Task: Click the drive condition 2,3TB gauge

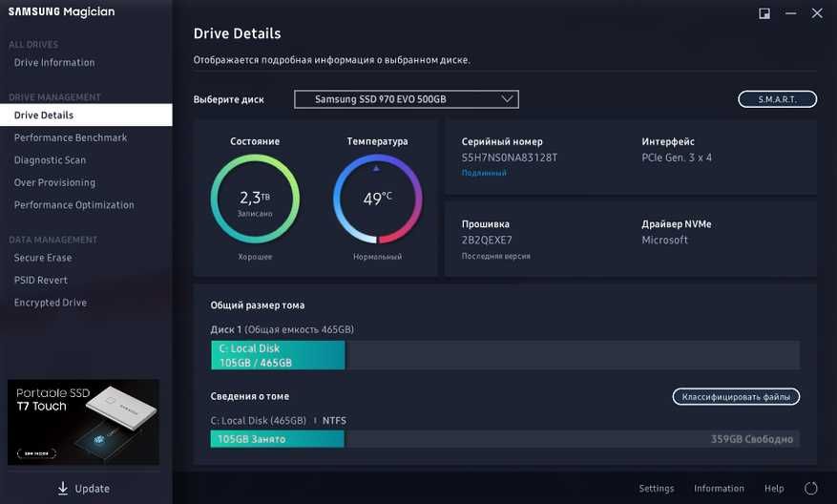Action: (x=255, y=199)
